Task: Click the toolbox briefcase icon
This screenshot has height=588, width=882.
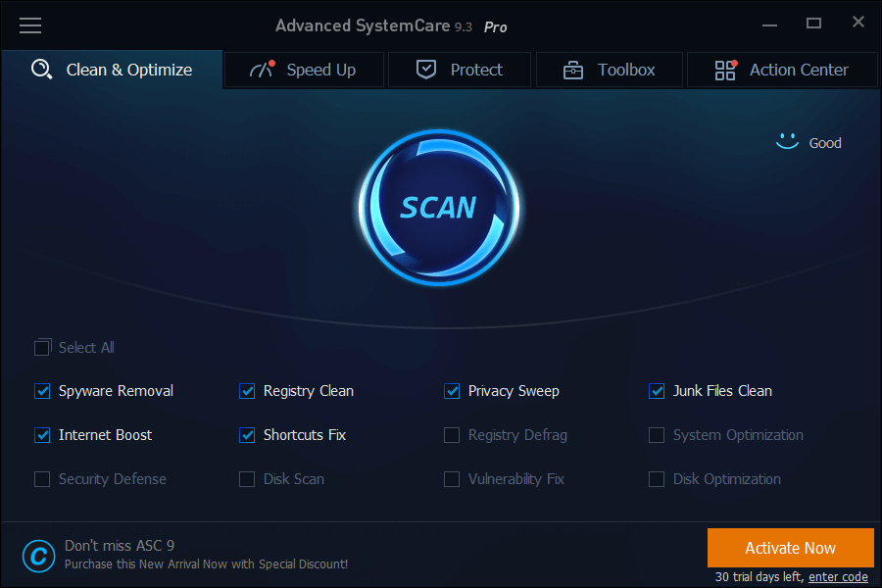Action: pos(572,71)
